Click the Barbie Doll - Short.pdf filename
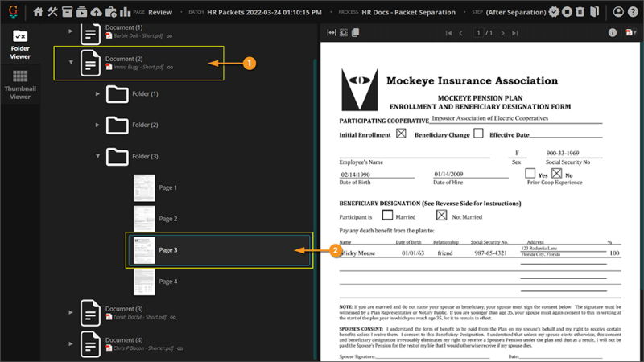Viewport: 644px width, 362px height. click(x=138, y=36)
